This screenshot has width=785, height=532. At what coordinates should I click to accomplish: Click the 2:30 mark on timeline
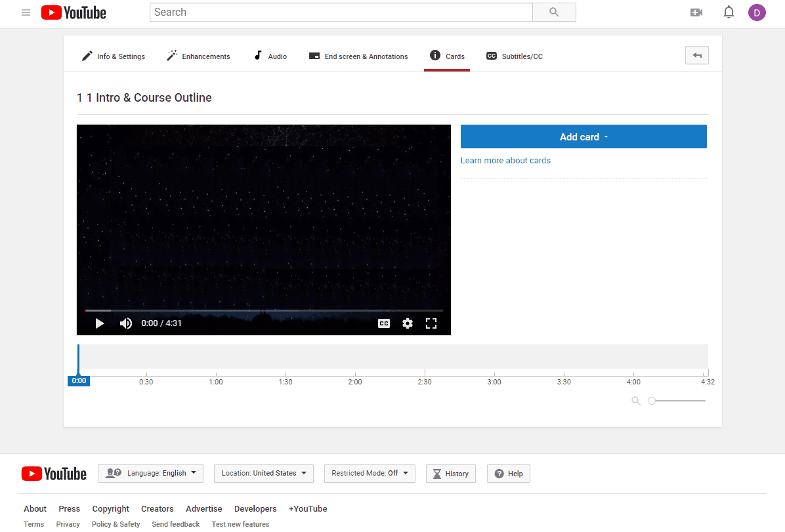coord(425,381)
